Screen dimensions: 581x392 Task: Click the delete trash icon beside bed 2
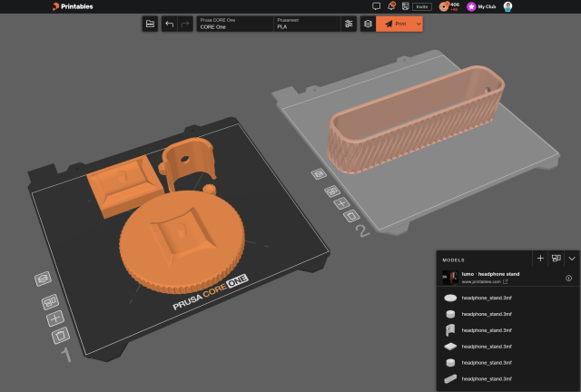[x=351, y=216]
